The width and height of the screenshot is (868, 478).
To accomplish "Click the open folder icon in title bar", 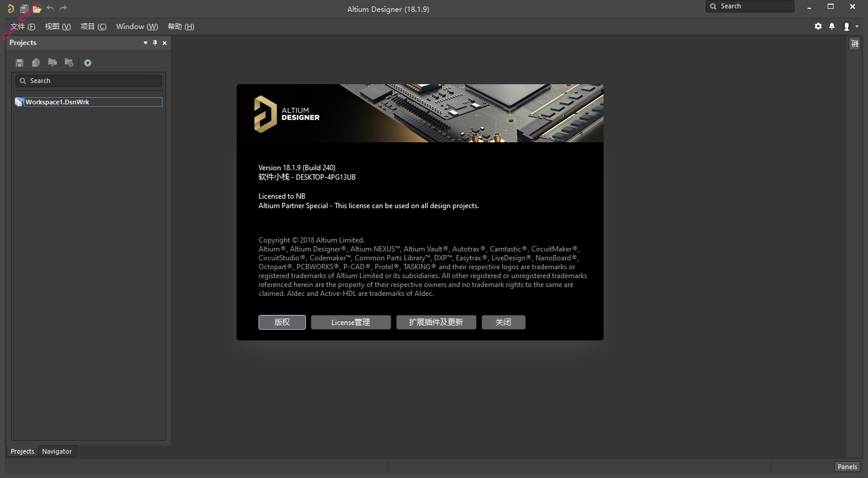I will coord(37,8).
